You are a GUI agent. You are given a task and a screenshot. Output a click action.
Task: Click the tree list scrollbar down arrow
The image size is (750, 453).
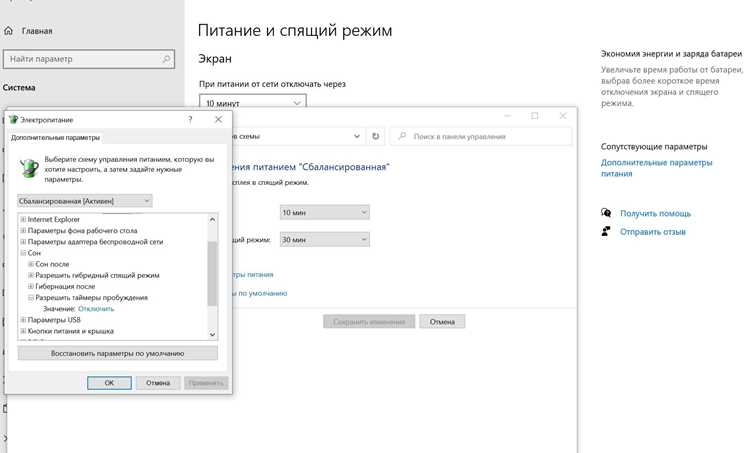212,334
